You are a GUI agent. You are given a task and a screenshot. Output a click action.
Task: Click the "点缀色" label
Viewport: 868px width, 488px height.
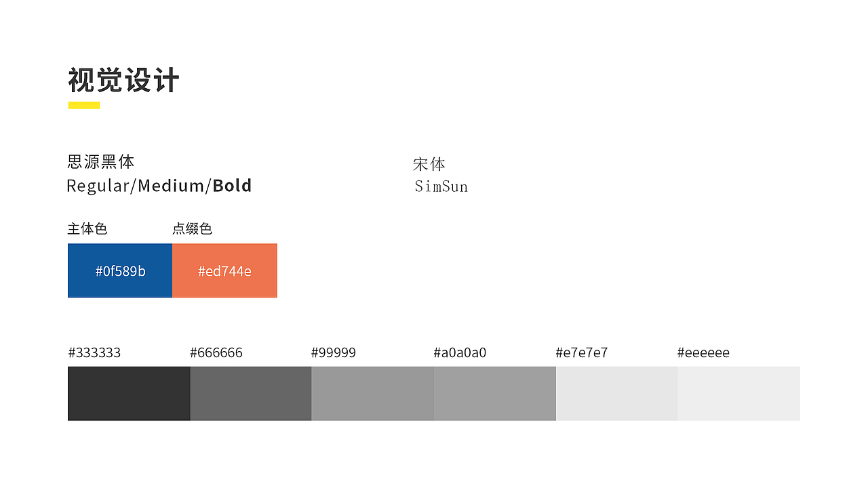[x=192, y=229]
